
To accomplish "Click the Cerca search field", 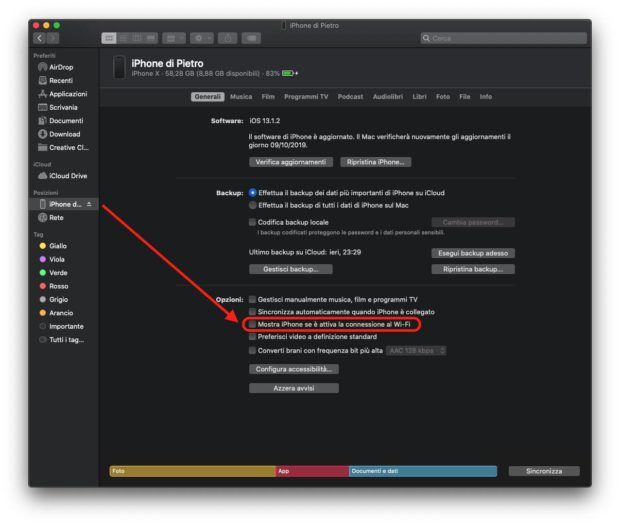I will 504,38.
